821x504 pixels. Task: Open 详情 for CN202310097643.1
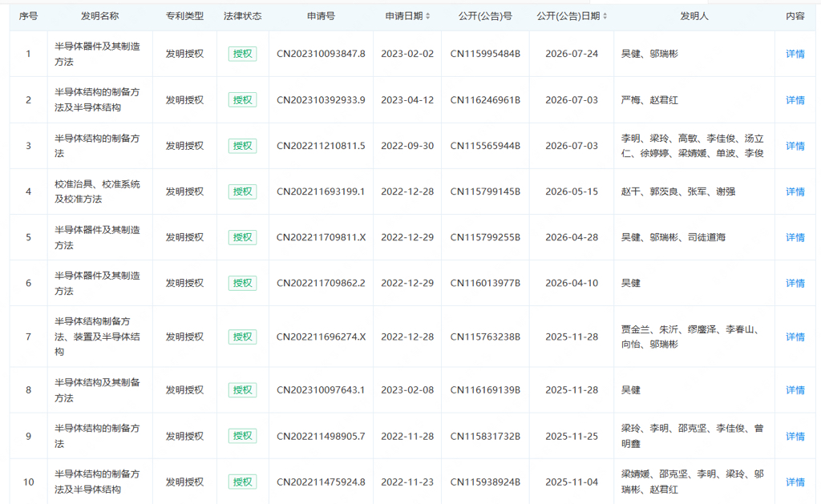pos(795,390)
